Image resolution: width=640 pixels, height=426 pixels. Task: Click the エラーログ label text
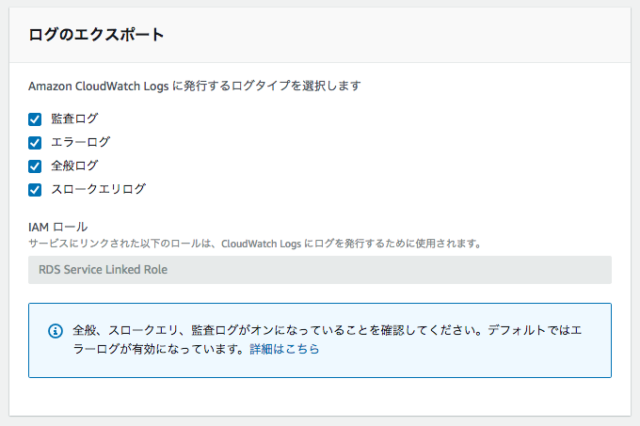click(80, 142)
